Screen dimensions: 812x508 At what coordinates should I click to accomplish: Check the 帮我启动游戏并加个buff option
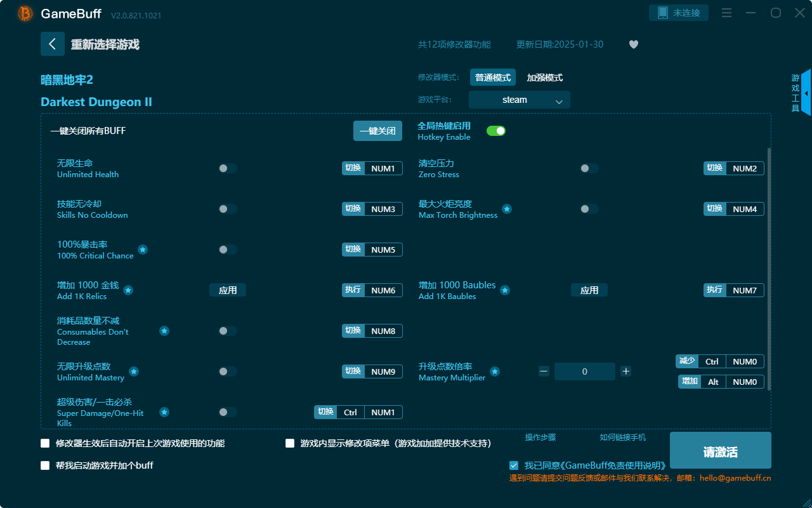coord(45,465)
